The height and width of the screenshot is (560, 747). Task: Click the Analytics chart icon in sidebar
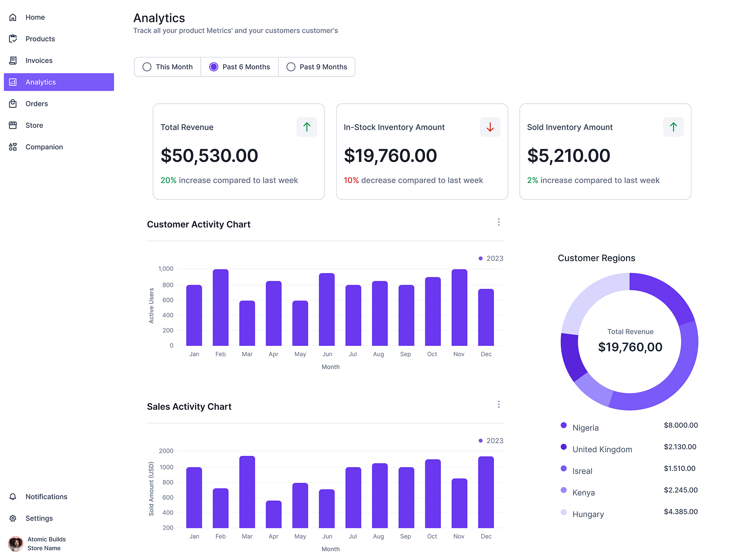coord(13,82)
